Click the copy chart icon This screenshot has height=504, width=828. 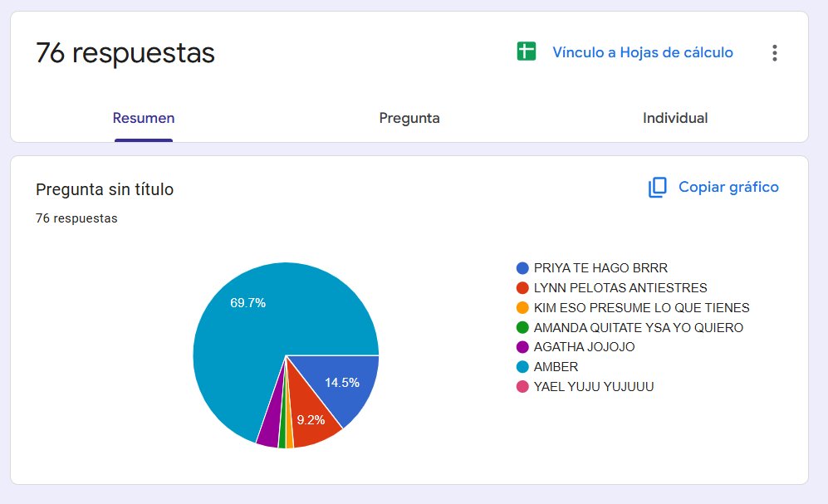click(x=658, y=188)
